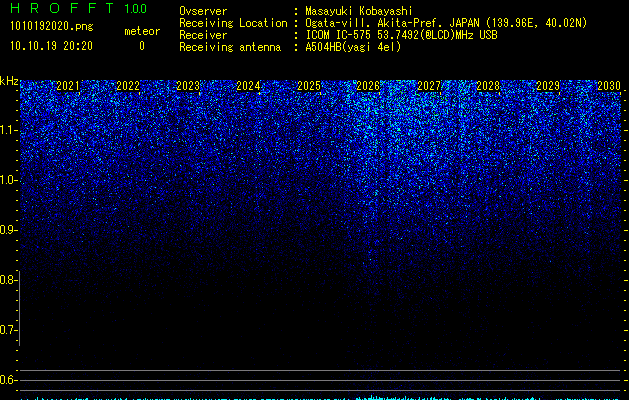The image size is (629, 400).
Task: Click the 2025 time marker
Action: (309, 86)
